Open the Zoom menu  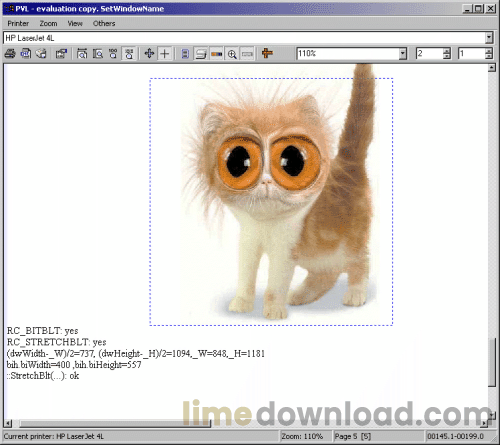click(x=48, y=23)
